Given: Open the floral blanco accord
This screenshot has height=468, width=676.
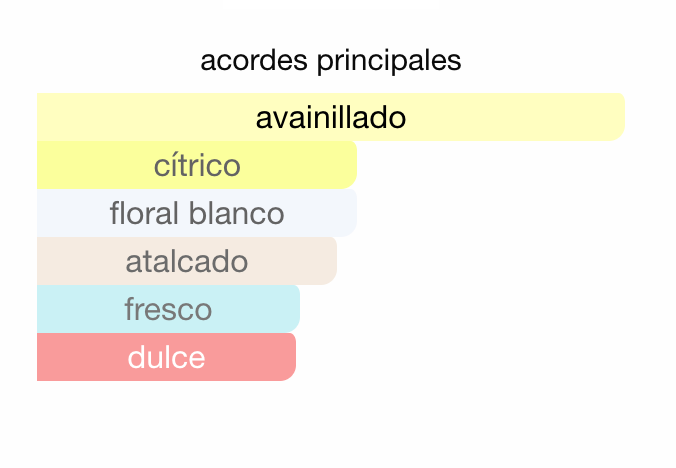Looking at the screenshot, I should [197, 213].
